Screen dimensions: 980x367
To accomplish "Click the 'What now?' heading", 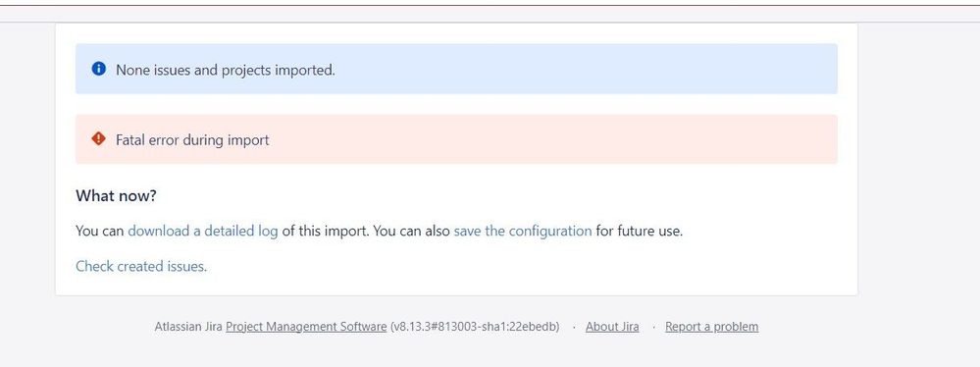I will point(116,195).
